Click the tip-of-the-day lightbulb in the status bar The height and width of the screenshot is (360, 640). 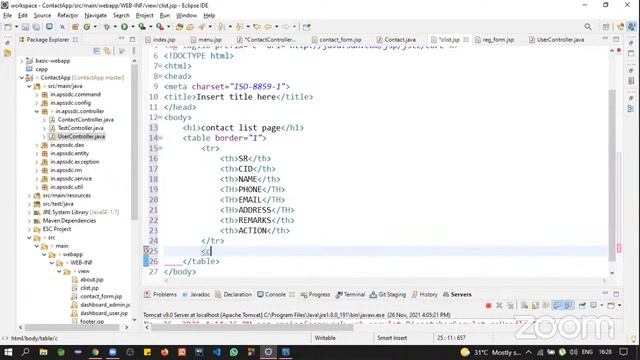click(633, 338)
